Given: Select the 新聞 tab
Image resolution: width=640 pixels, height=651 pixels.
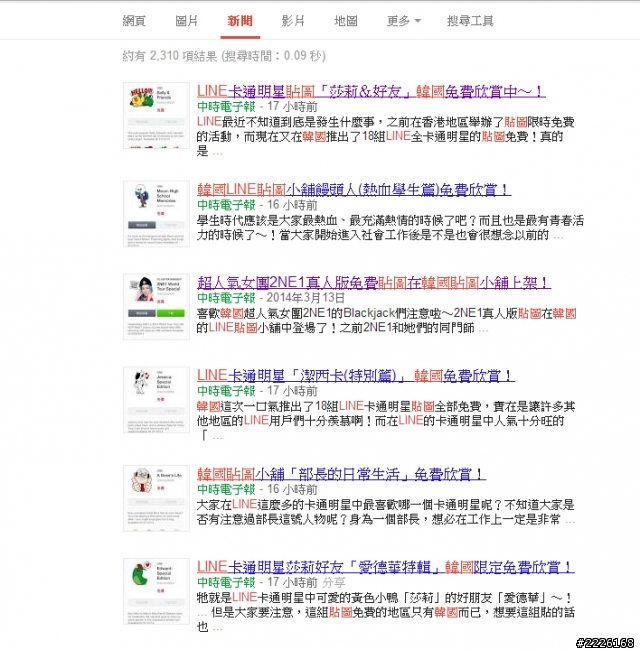Looking at the screenshot, I should tap(240, 21).
